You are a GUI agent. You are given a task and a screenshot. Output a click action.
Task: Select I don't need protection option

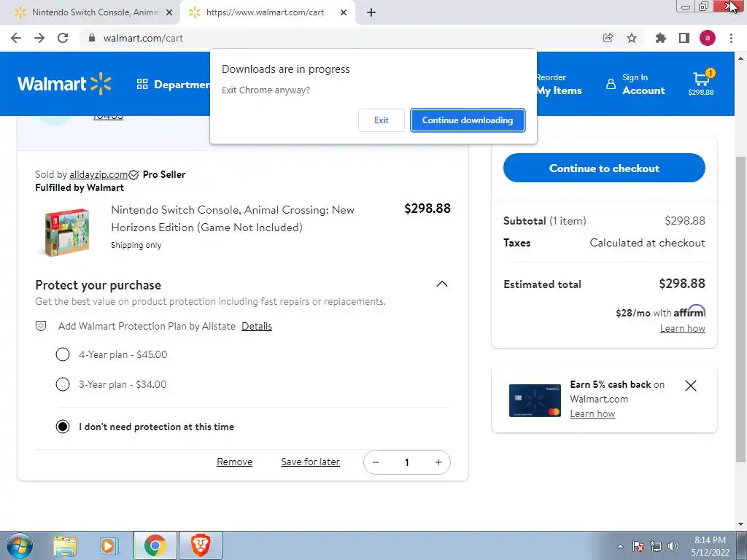pyautogui.click(x=63, y=427)
